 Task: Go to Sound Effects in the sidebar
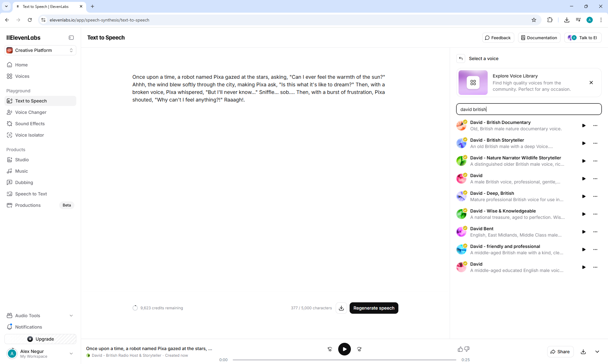coord(30,124)
